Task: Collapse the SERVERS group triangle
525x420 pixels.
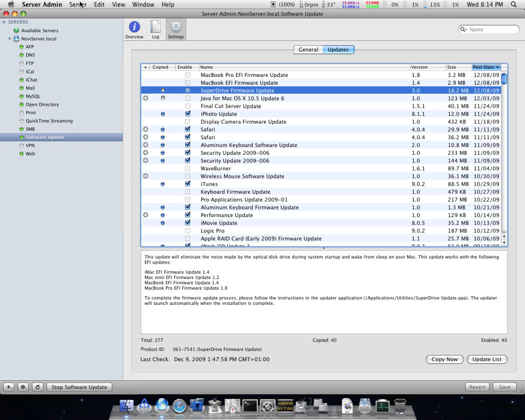Action: tap(4, 22)
